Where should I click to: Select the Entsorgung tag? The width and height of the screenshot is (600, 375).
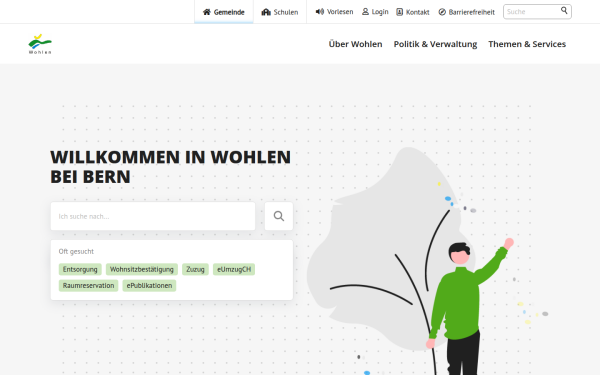(x=80, y=269)
